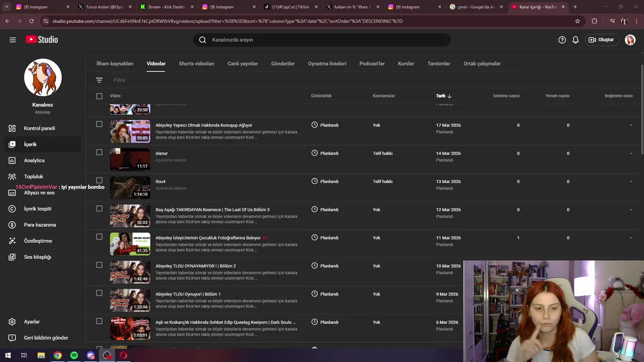Switch to Oynatma listeleri tab
Image resolution: width=644 pixels, height=362 pixels.
327,64
